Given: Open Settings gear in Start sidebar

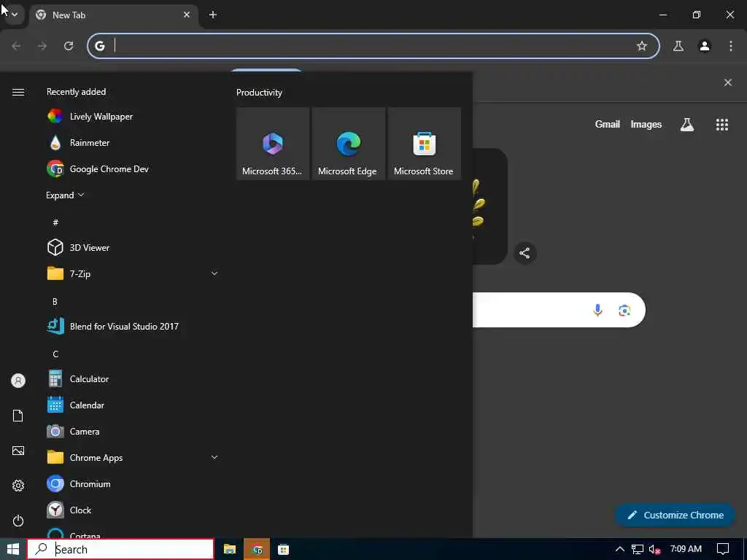Looking at the screenshot, I should click(x=18, y=486).
